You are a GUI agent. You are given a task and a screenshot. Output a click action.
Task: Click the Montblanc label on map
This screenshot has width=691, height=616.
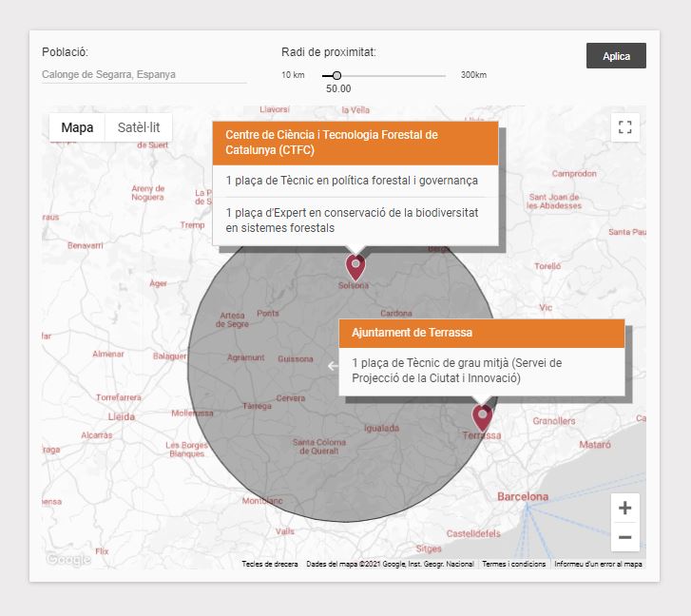pos(262,501)
